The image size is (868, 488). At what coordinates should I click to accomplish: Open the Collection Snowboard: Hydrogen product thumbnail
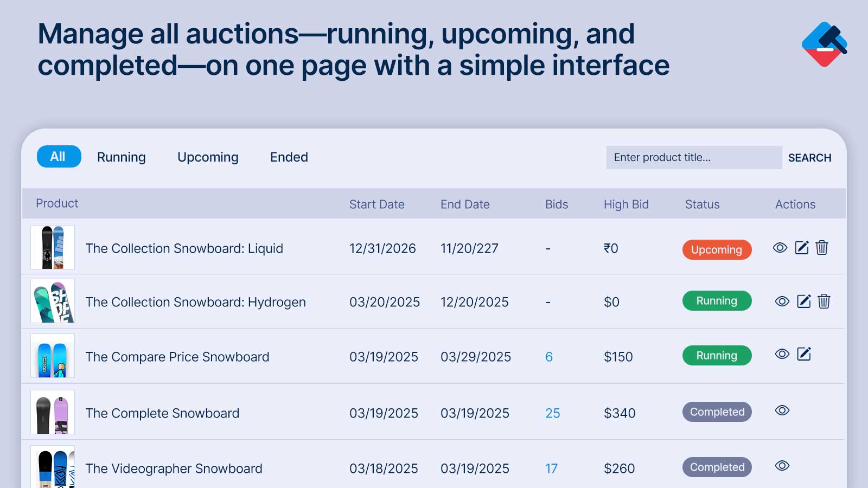click(x=53, y=301)
